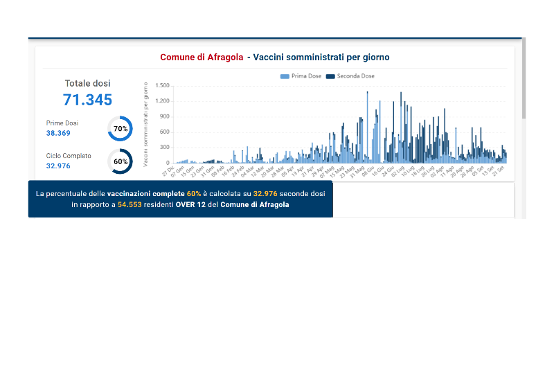Click the 'Prima Dose' legend label
This screenshot has width=554, height=392.
306,76
